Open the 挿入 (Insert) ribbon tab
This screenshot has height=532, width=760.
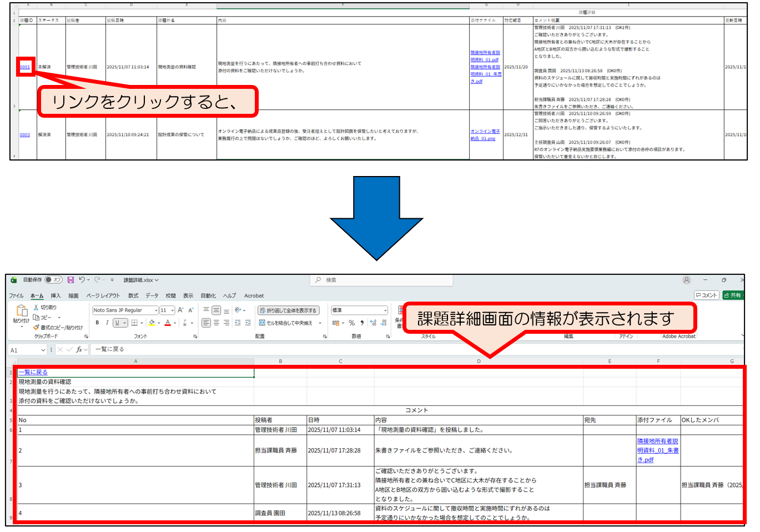click(x=56, y=295)
